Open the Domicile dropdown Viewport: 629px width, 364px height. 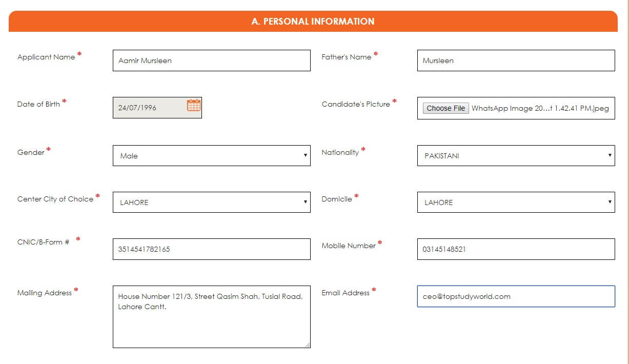(x=516, y=203)
